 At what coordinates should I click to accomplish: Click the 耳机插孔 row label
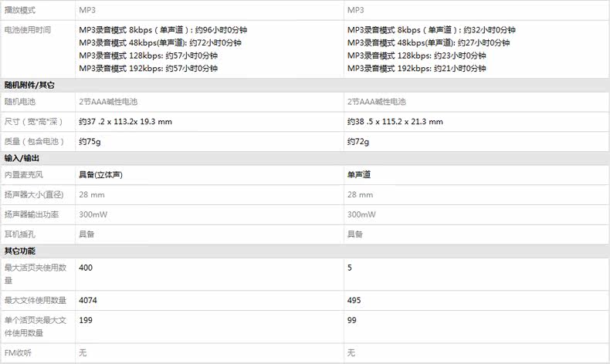(20, 234)
